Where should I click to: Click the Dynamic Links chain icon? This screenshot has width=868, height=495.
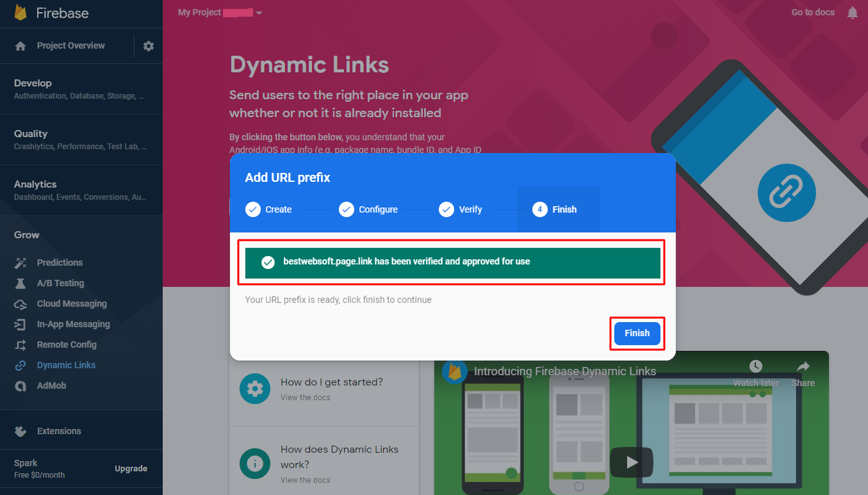point(20,365)
